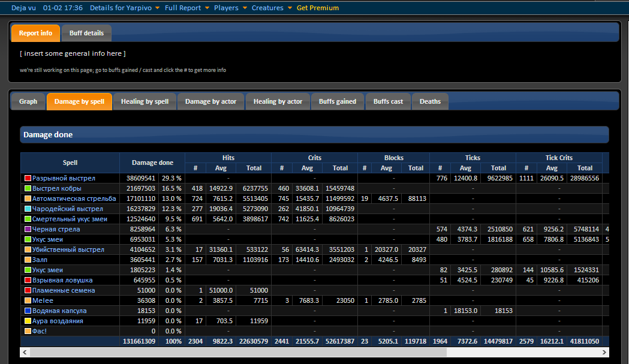This screenshot has height=364, width=629.
Task: Click purple swatch beside Черная стрела
Action: pos(28,229)
